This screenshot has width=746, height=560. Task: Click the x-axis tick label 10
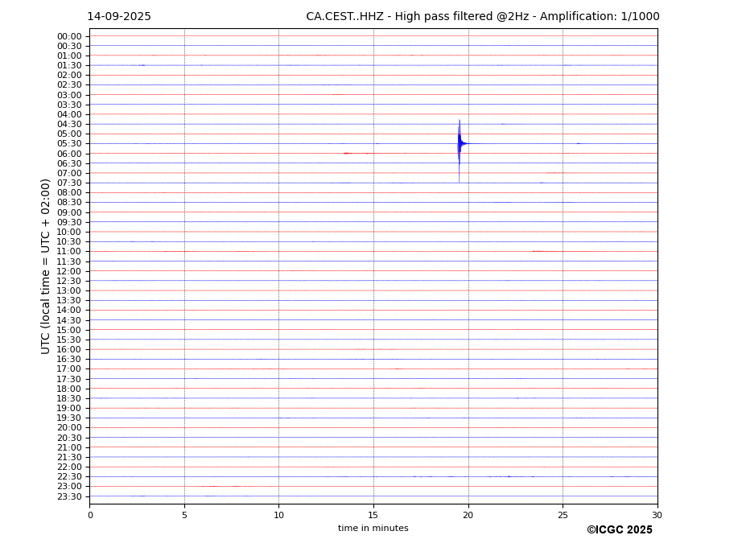(x=278, y=515)
